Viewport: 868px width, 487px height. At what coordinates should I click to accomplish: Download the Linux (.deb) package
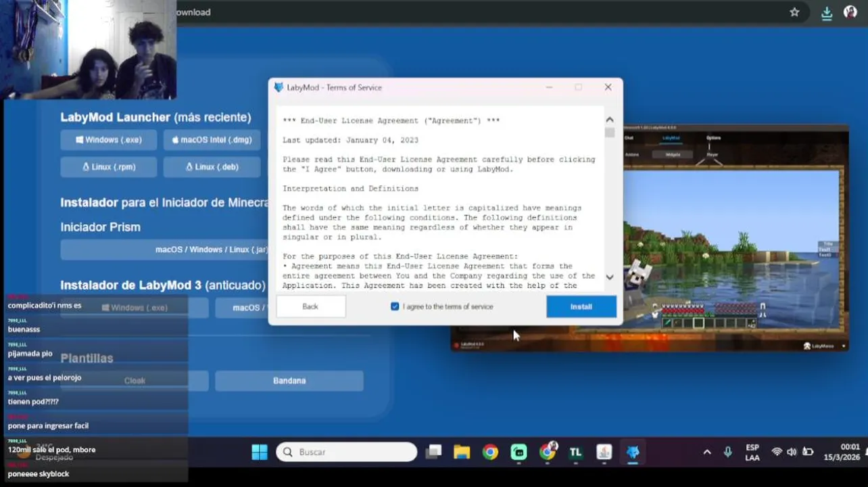[212, 167]
